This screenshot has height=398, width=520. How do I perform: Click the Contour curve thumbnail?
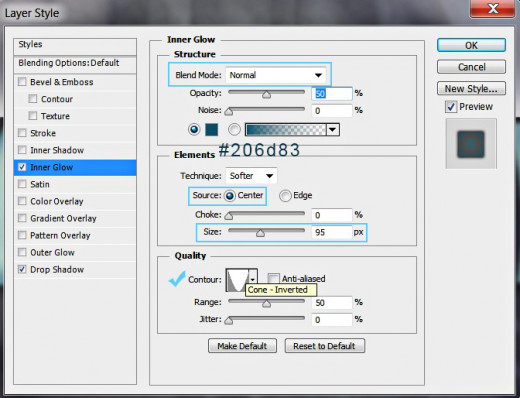[x=237, y=280]
